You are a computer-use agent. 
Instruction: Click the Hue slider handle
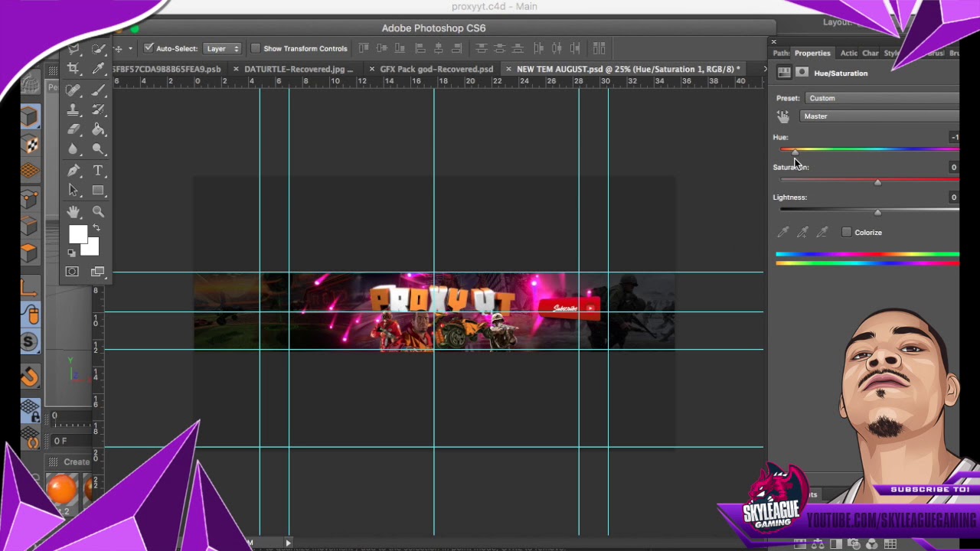794,153
